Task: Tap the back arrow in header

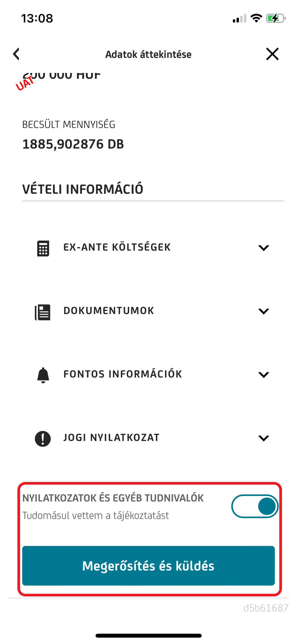Action: coord(16,54)
